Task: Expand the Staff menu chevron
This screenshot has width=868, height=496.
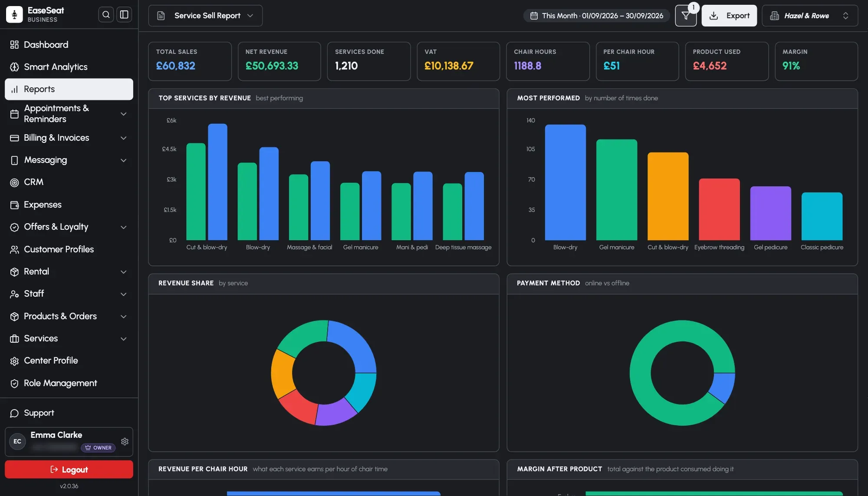Action: pos(124,294)
